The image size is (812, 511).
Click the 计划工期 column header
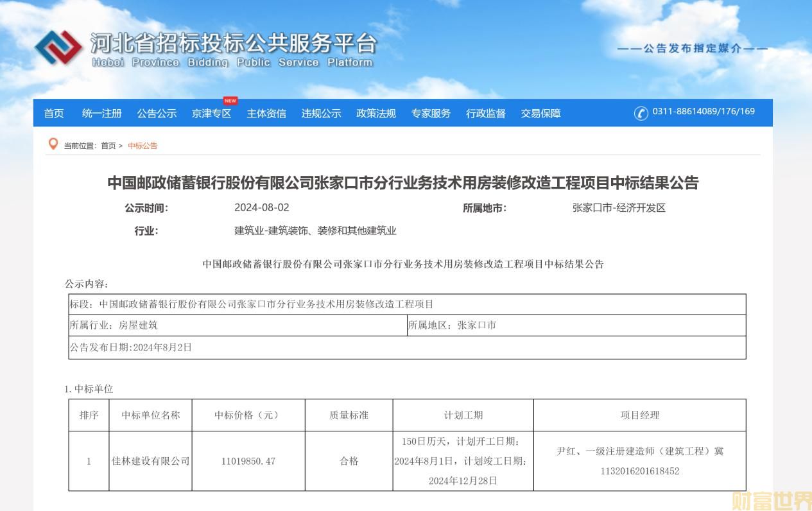coord(463,415)
